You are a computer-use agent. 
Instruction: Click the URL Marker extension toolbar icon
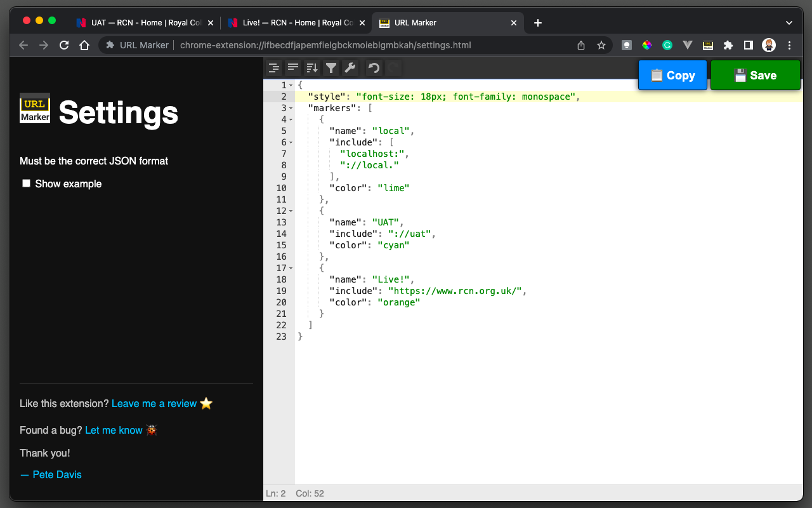coord(708,45)
